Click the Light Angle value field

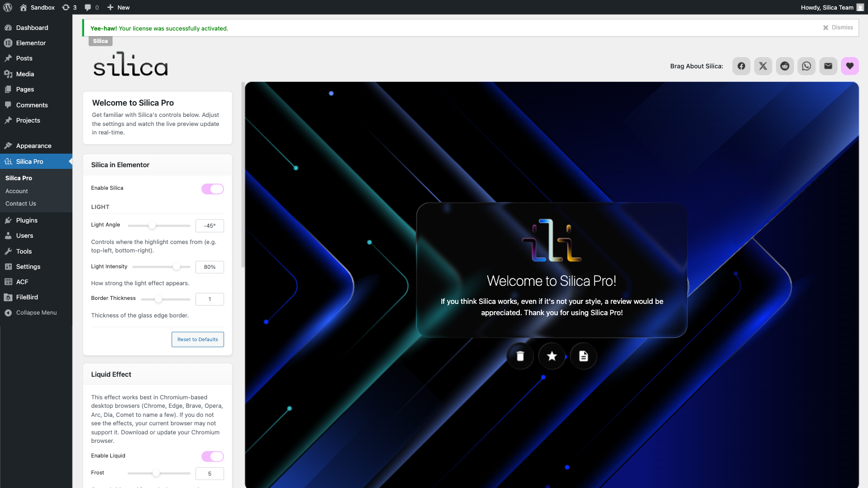(209, 225)
